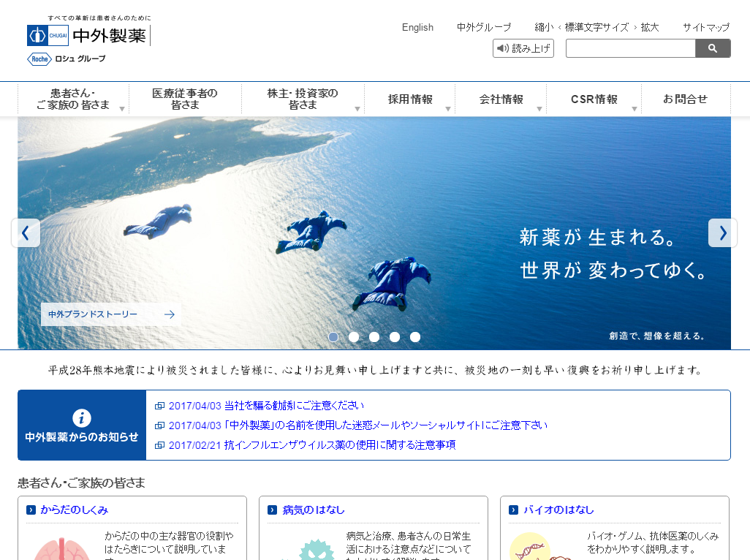The image size is (750, 560).
Task: Click the search magnifier button
Action: (x=713, y=48)
